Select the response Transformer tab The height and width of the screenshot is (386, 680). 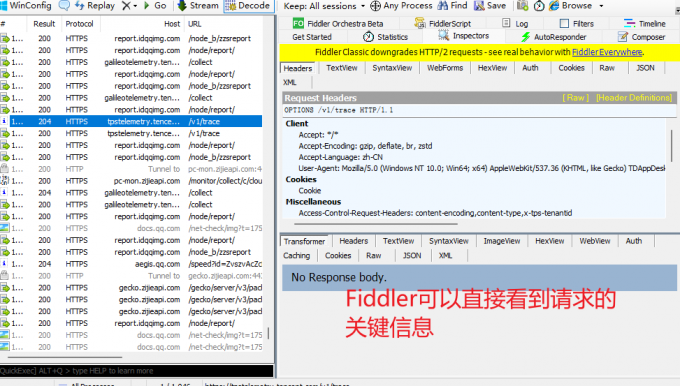tap(304, 241)
